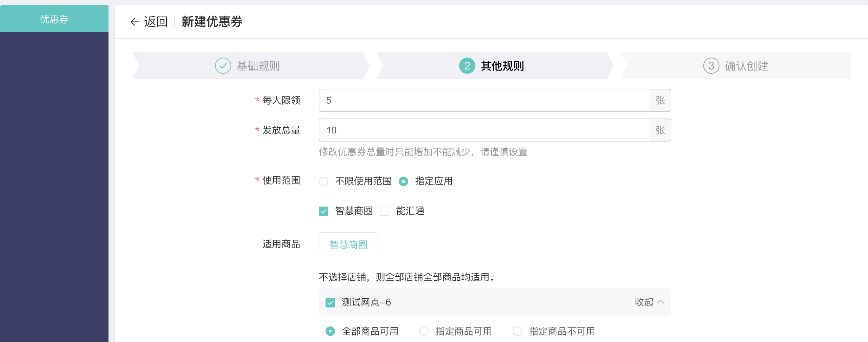Uncheck the 智慧商圈 checkbox
Image resolution: width=868 pixels, height=342 pixels.
tap(323, 211)
